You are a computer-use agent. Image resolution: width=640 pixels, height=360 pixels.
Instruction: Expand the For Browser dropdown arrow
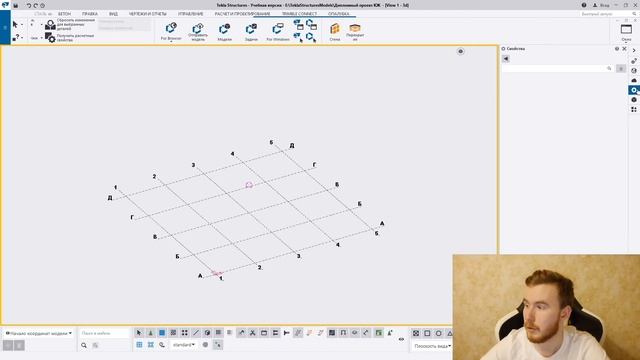click(171, 42)
